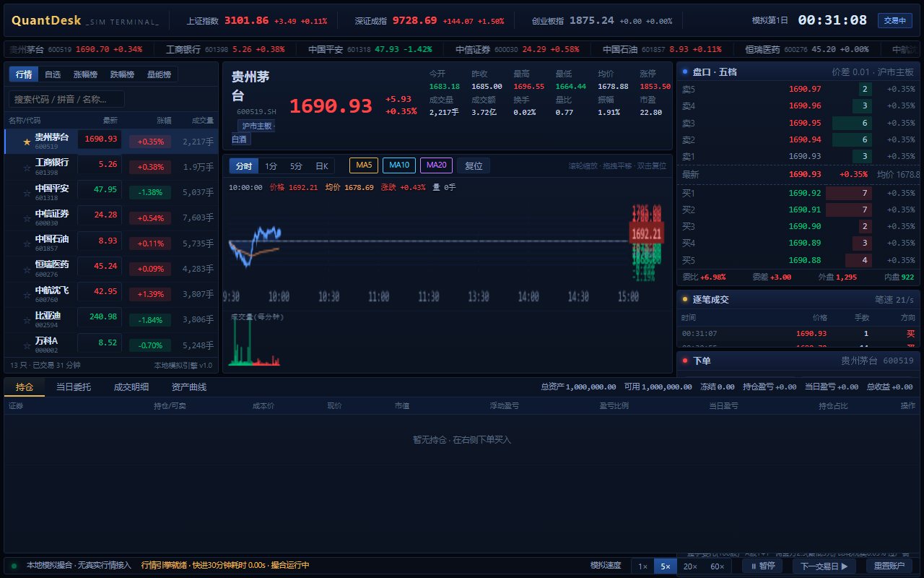Sort the list by 涨幅 column header
Screen dimensions: 924x578
click(164, 120)
